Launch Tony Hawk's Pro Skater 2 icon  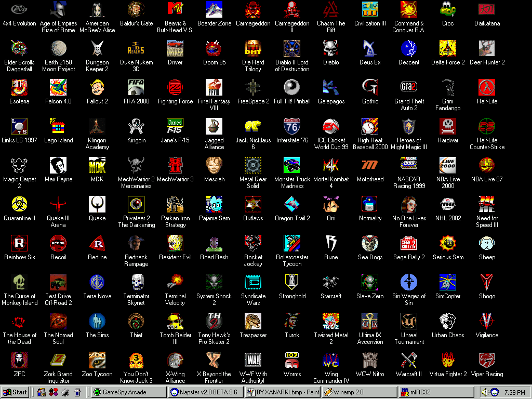(214, 321)
